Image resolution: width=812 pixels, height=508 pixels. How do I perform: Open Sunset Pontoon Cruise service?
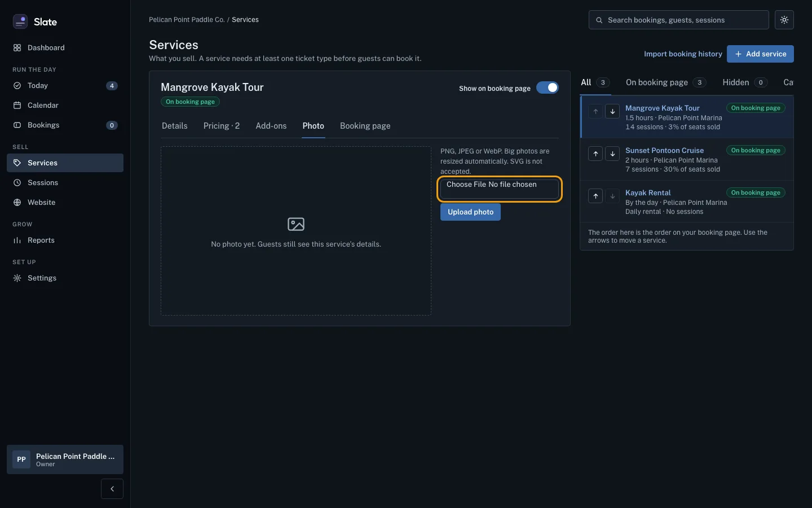click(664, 151)
